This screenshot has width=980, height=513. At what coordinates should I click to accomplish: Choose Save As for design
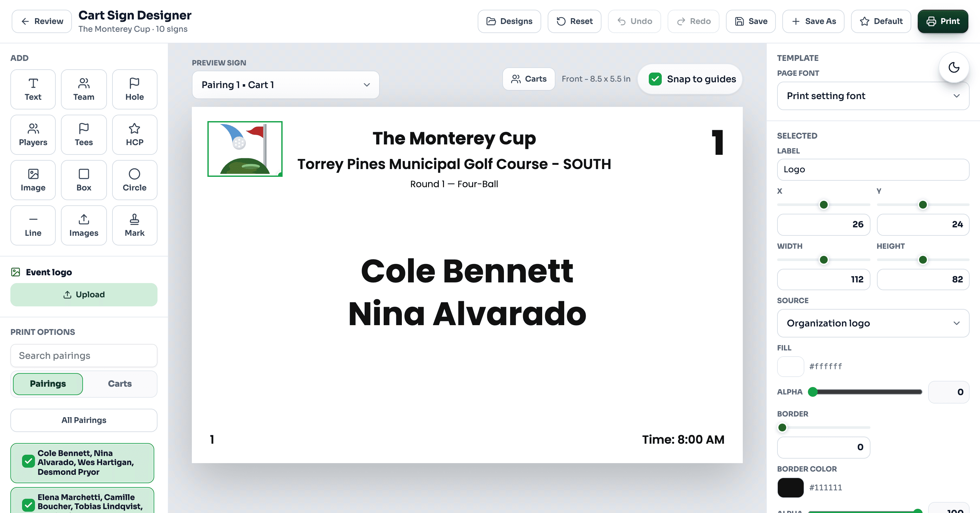(813, 21)
